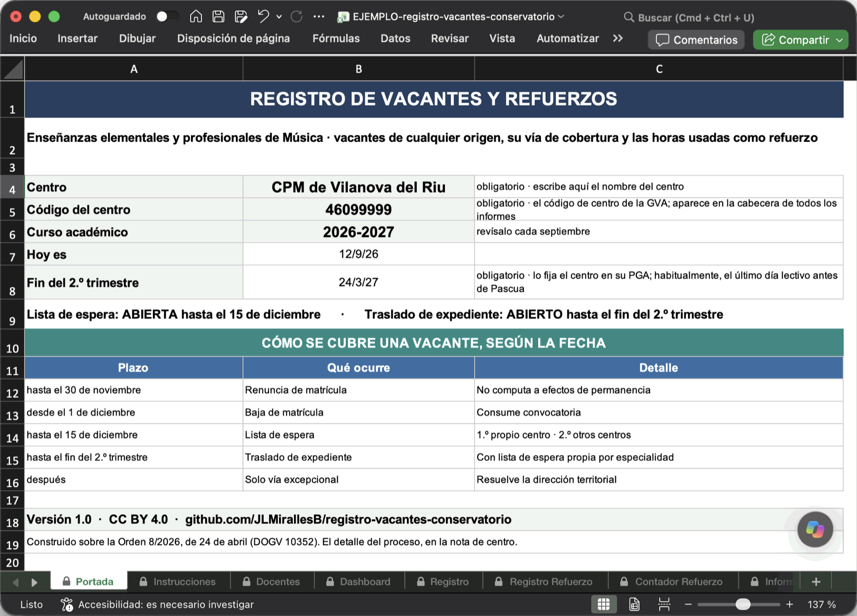Select the Dashboard sheet tab

click(x=359, y=582)
